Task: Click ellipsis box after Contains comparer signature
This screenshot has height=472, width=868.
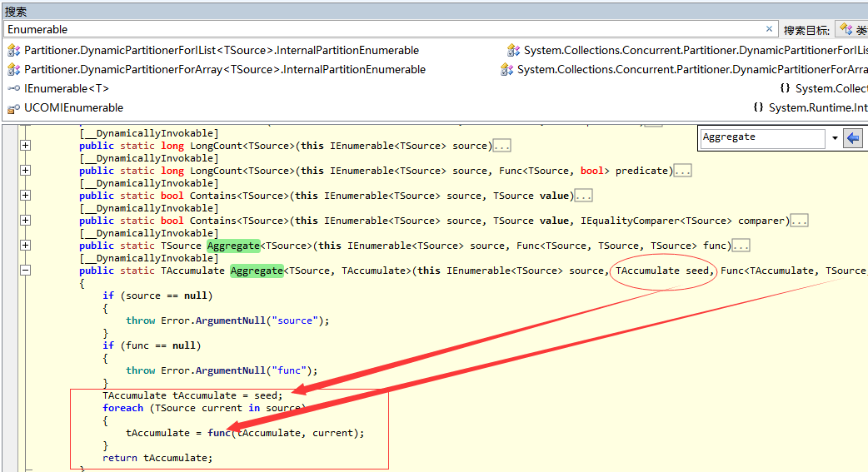Action: pyautogui.click(x=800, y=221)
